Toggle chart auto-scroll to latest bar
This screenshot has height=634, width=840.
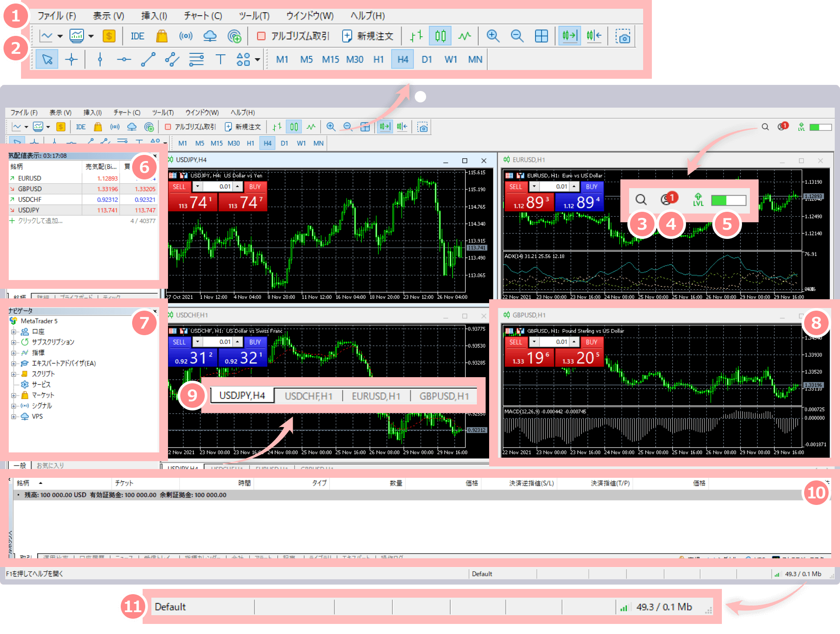tap(569, 36)
